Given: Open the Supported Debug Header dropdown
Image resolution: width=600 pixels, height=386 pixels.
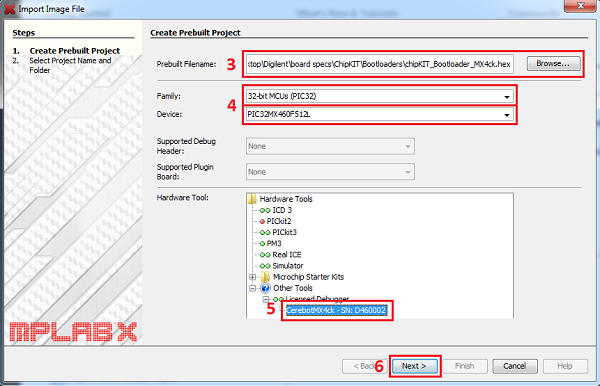Looking at the screenshot, I should click(330, 146).
